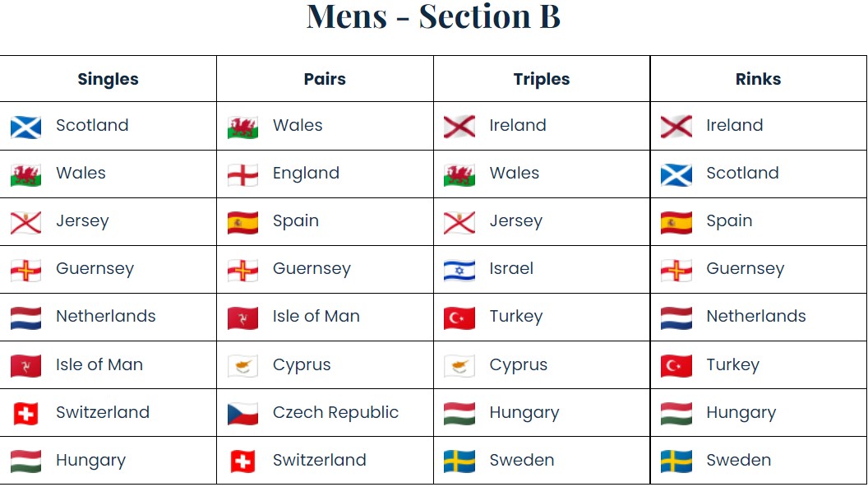The height and width of the screenshot is (487, 868).
Task: Select the Triples column header
Action: click(x=542, y=79)
